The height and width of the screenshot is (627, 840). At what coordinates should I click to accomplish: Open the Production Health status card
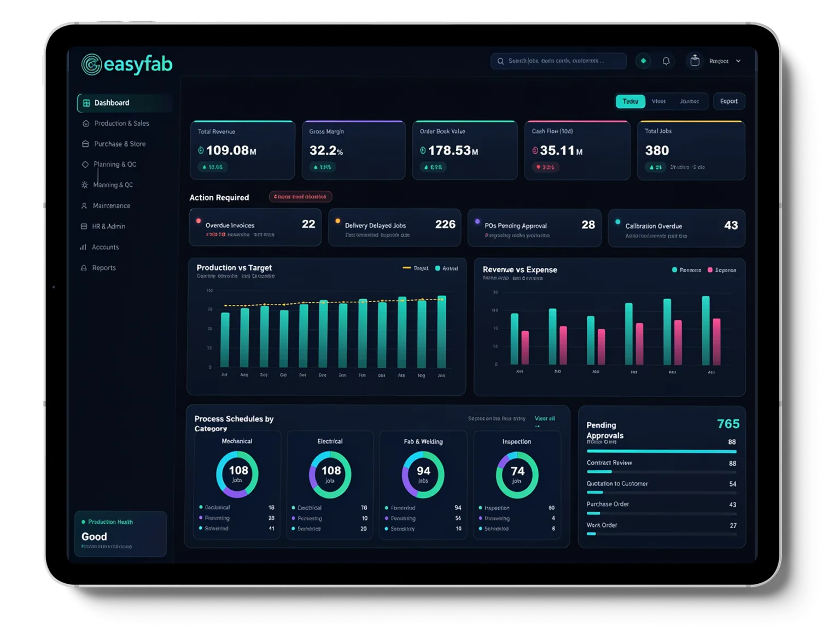pyautogui.click(x=120, y=534)
